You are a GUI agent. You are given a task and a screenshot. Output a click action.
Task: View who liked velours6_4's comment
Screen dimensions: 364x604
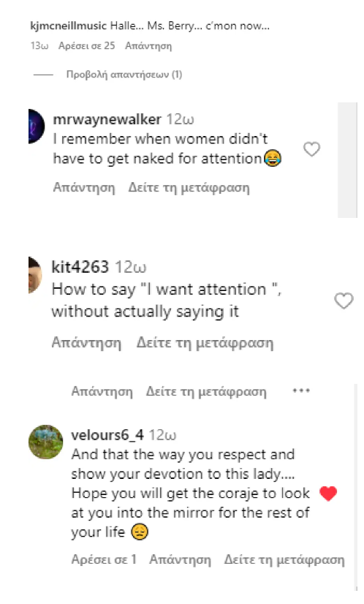coord(104,559)
